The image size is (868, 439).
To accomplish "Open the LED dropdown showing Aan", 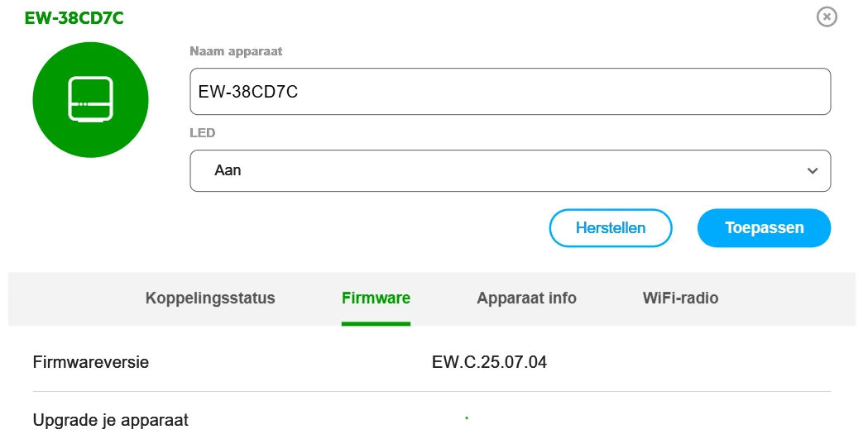I will 510,170.
